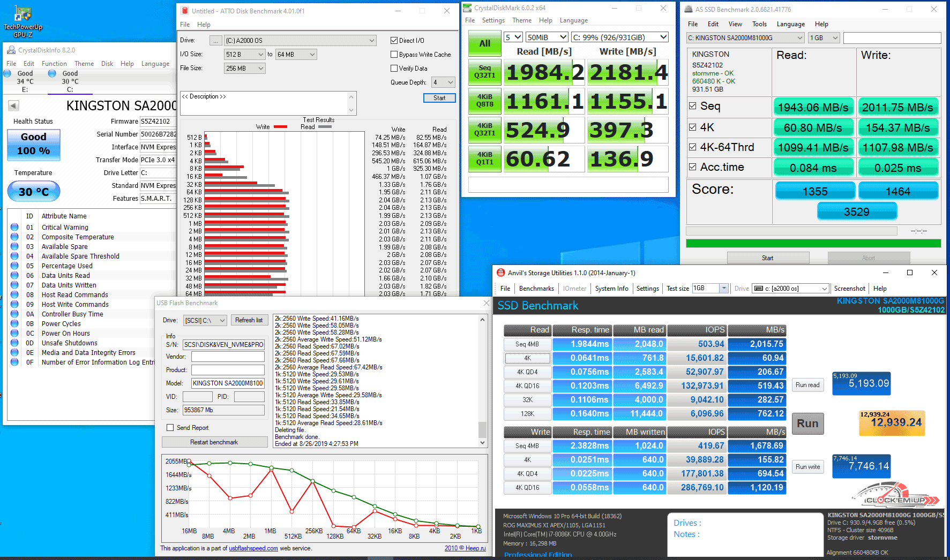Open the usbflashspeed.com link
950x560 pixels.
[253, 548]
